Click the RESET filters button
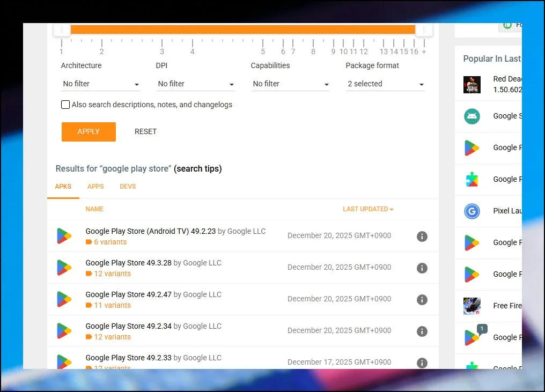Viewport: 545px width, 392px height. (x=145, y=132)
